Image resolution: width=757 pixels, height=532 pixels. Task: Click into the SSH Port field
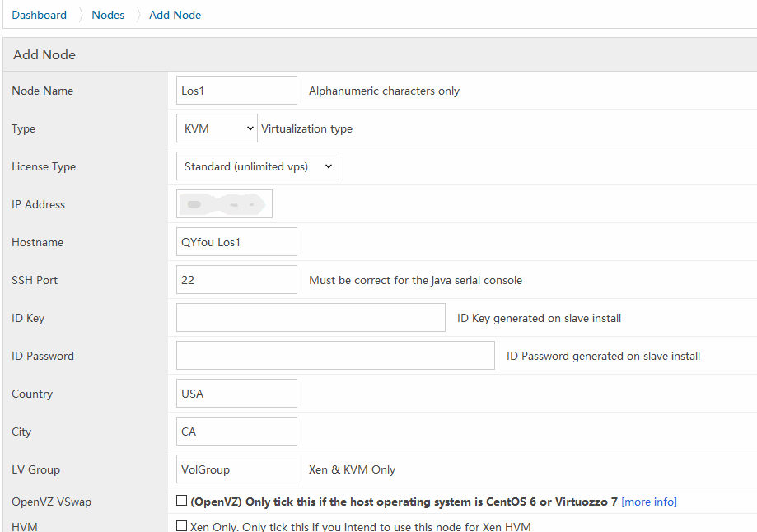[236, 280]
